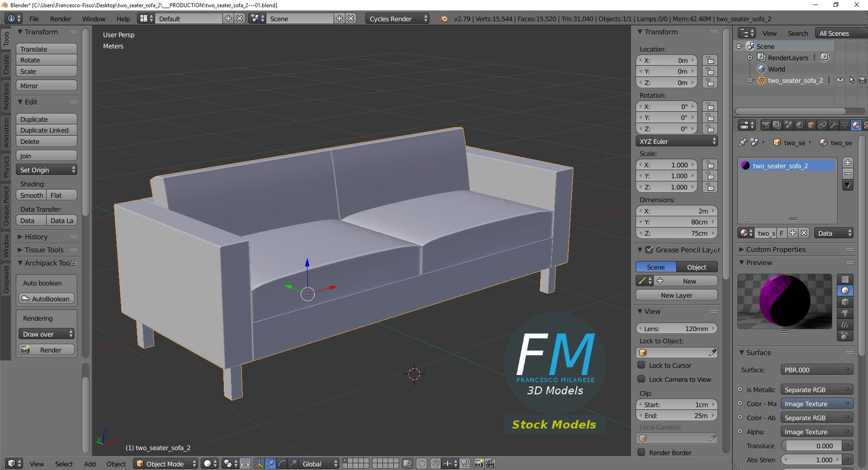
Task: Open the Object Mode selector dropdown
Action: 165,464
